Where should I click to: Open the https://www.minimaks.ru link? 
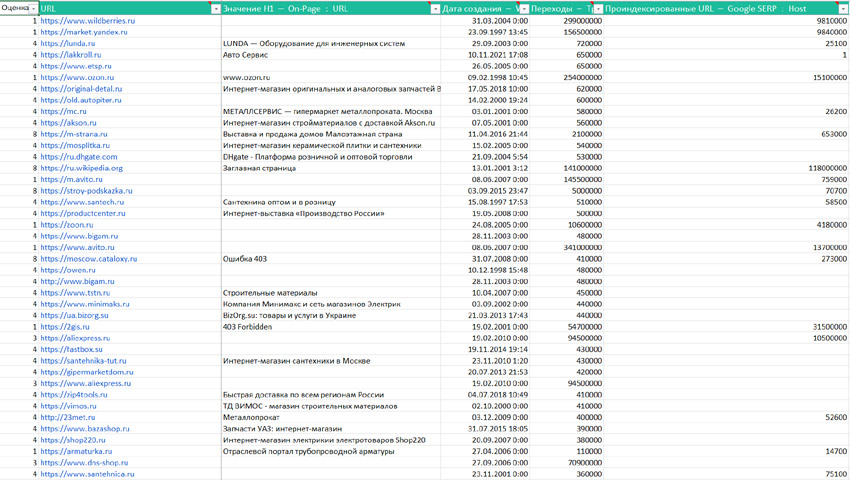click(x=85, y=304)
